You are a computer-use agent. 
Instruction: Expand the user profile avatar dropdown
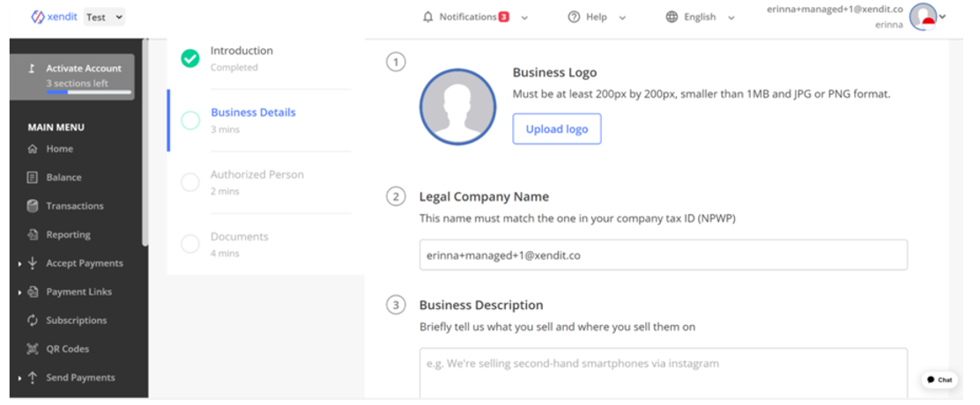(928, 17)
